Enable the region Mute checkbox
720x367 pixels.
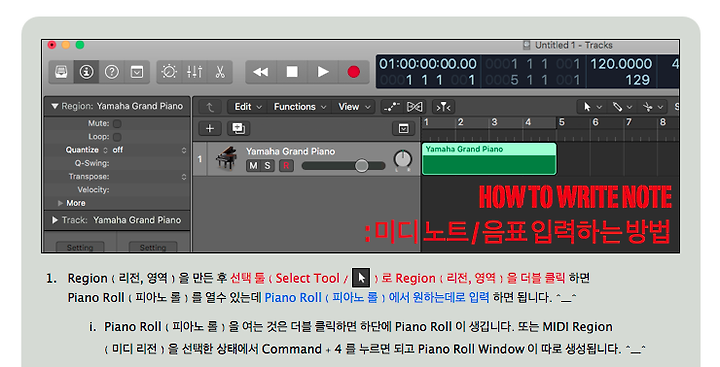(117, 124)
